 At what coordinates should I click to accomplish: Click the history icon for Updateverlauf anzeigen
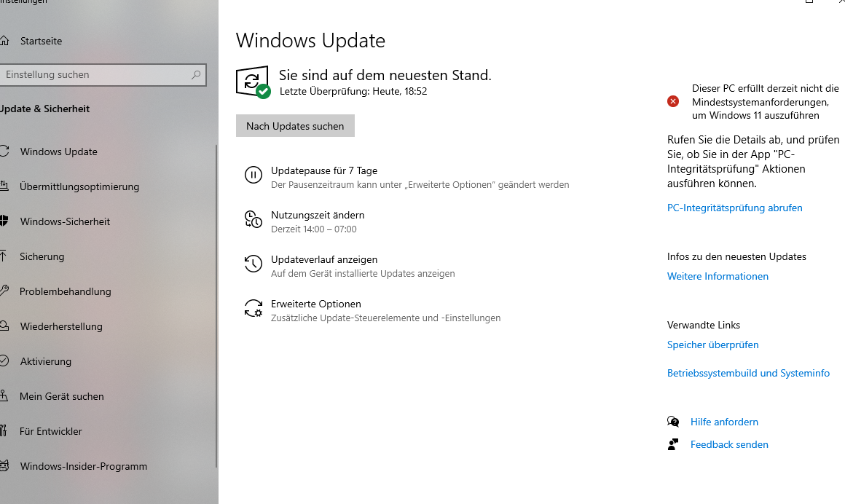[x=253, y=264]
